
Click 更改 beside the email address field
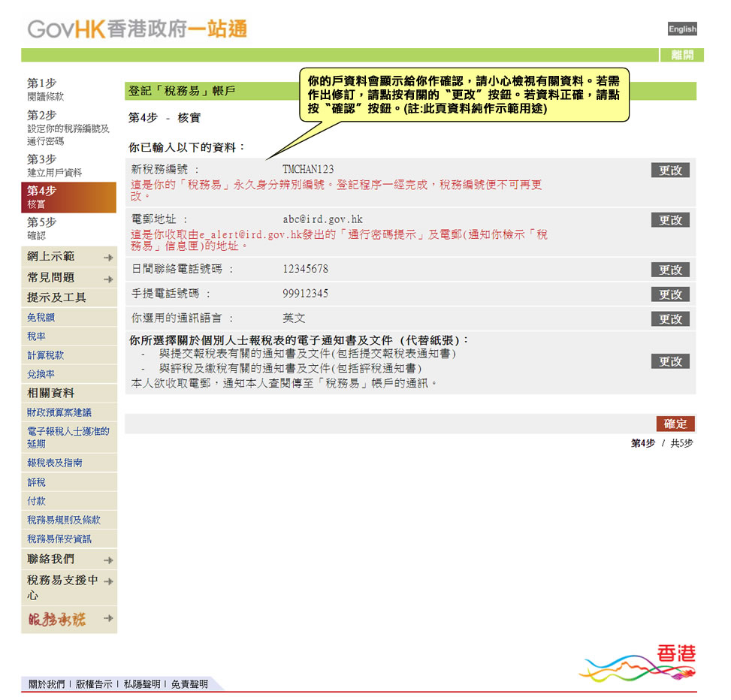[669, 219]
